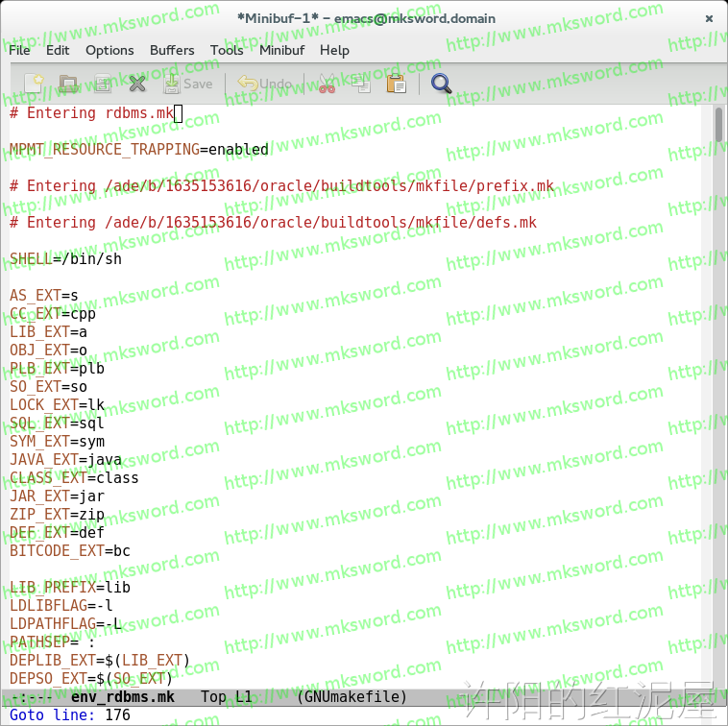This screenshot has width=728, height=726.
Task: Click the prefix.mk Entering comment line
Action: (281, 185)
